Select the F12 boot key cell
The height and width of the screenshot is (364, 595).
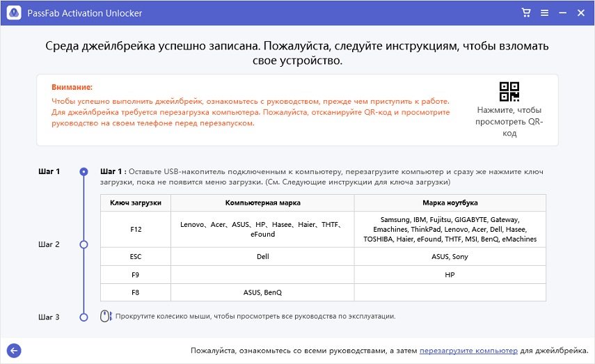tap(136, 229)
